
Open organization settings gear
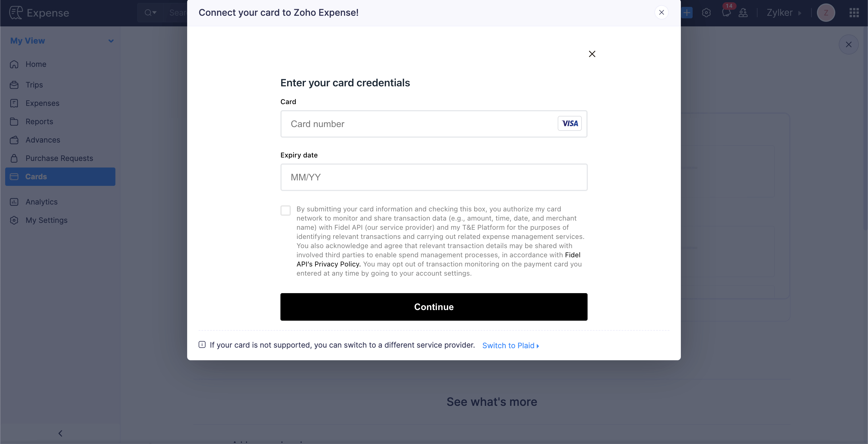coord(706,13)
